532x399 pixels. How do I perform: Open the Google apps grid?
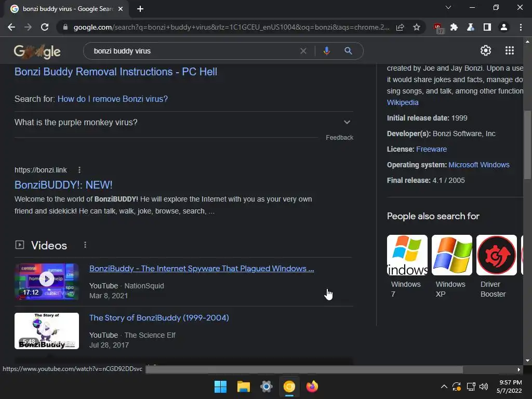(x=510, y=50)
